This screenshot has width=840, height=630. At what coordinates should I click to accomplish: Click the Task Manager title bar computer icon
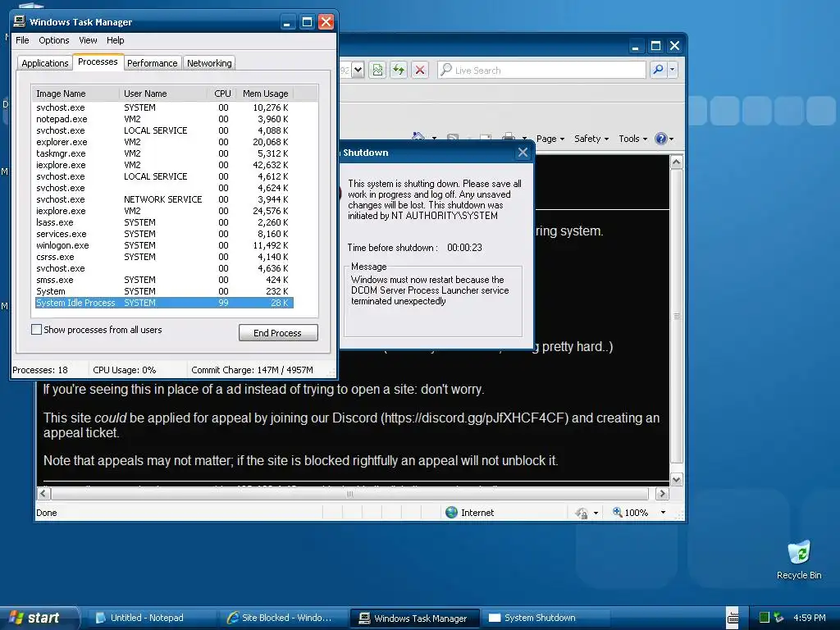(x=20, y=21)
